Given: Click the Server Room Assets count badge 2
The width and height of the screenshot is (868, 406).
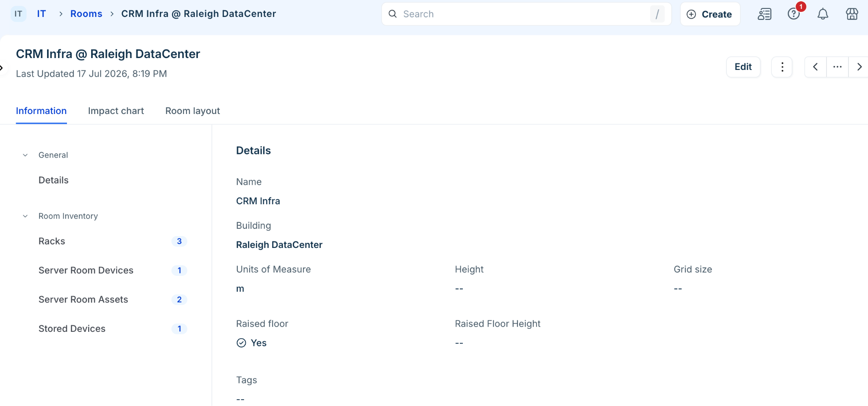Looking at the screenshot, I should pyautogui.click(x=179, y=300).
